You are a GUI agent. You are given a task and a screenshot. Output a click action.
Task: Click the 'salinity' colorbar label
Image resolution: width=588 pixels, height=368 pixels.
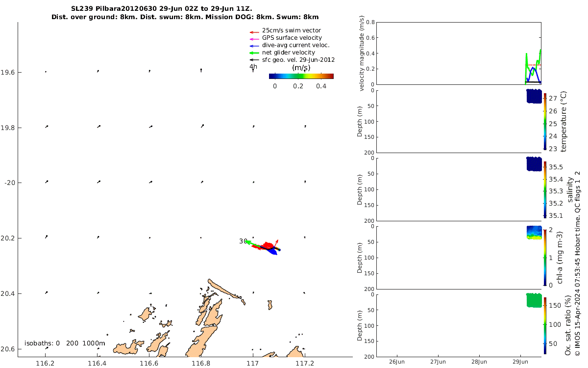[x=570, y=190]
